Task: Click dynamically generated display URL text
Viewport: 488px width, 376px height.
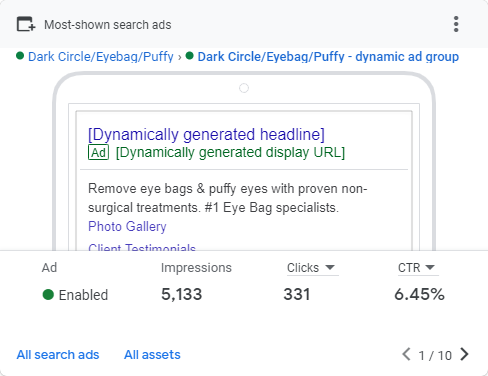Action: click(230, 153)
